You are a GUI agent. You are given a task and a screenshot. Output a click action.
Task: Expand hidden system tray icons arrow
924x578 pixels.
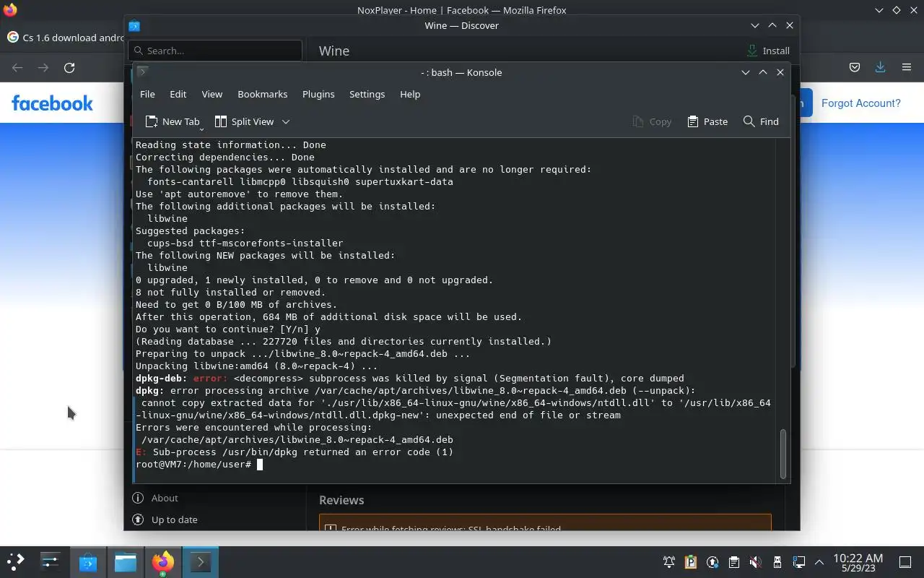point(819,562)
